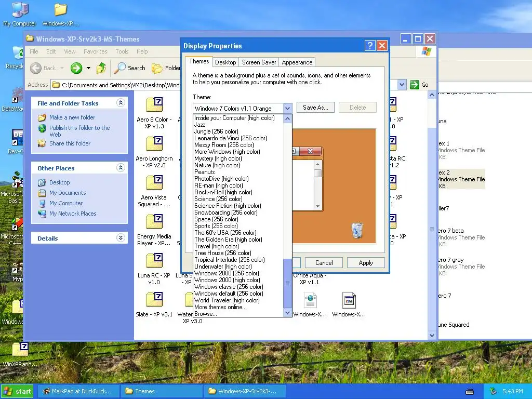Switch to the Themes taskbar item
532x399 pixels.
161,391
